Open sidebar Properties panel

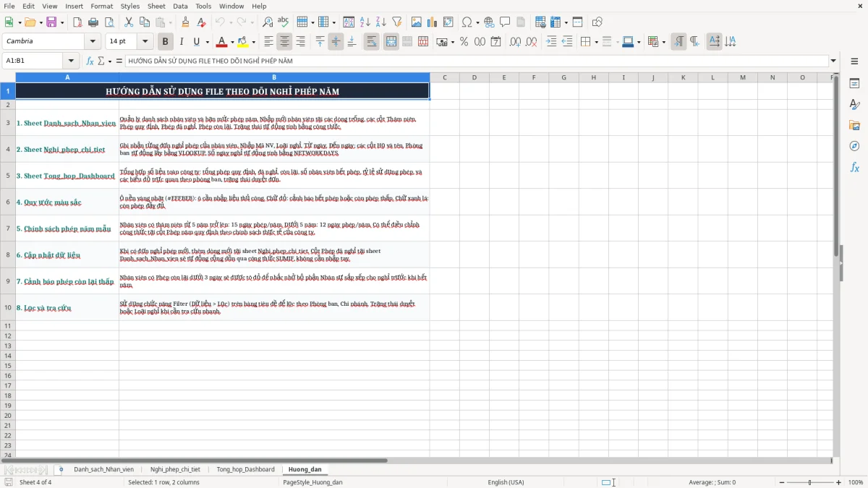coord(854,84)
